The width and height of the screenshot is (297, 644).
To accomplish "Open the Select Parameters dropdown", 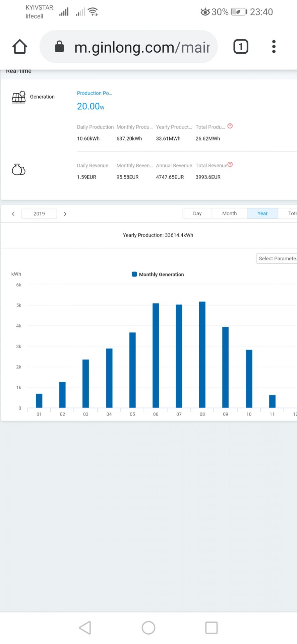I will tap(277, 259).
